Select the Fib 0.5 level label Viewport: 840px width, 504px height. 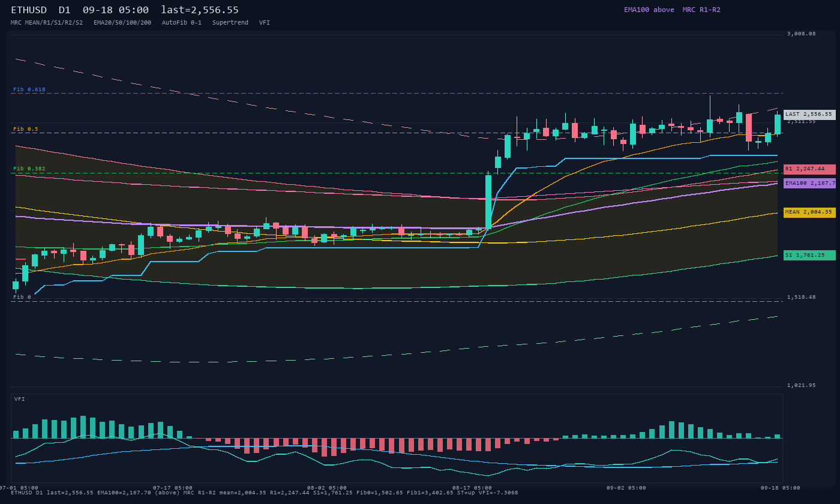point(26,129)
